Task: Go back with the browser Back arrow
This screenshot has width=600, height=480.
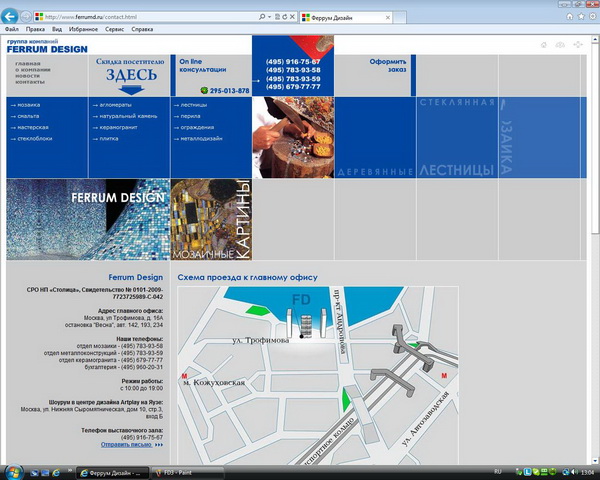Action: tap(10, 16)
